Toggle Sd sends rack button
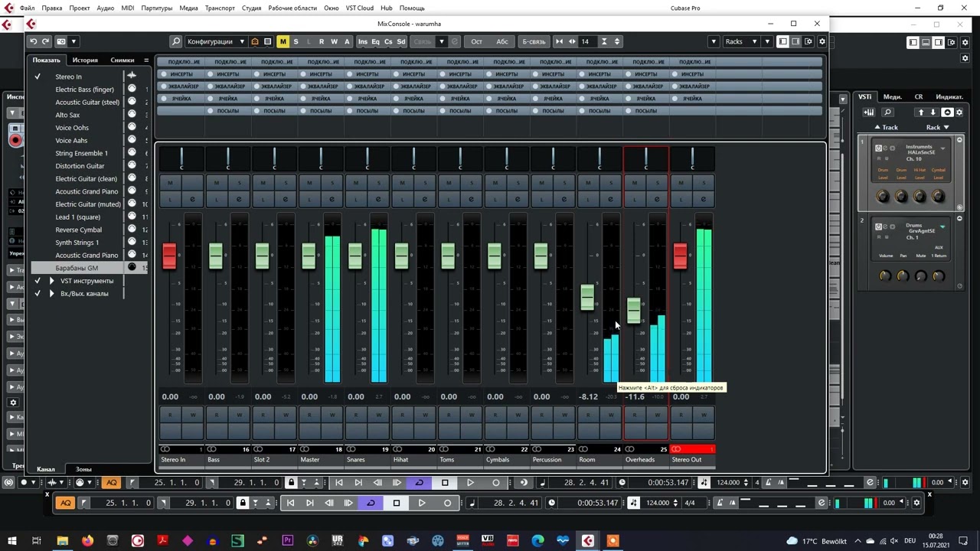Viewport: 980px width, 551px height. pos(400,41)
